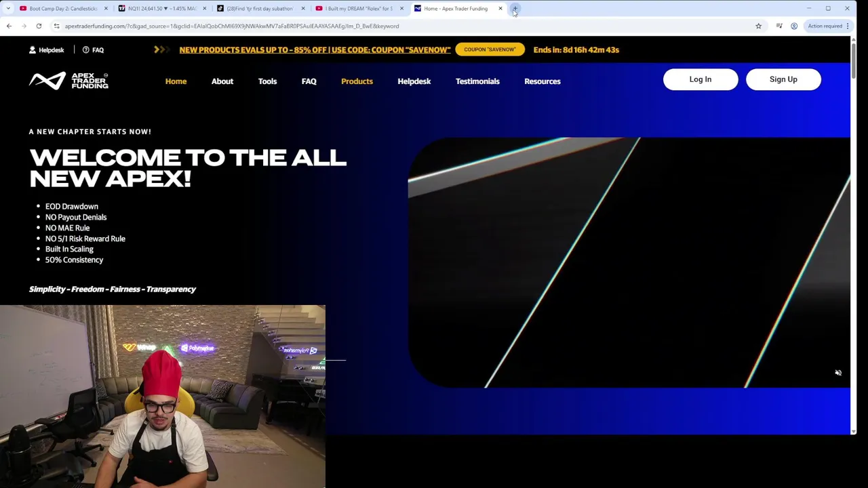
Task: Close the DREAM Rolex tab
Action: point(401,9)
